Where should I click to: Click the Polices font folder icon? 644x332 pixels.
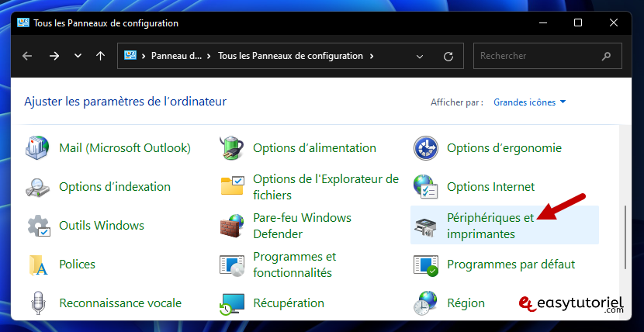pos(38,265)
